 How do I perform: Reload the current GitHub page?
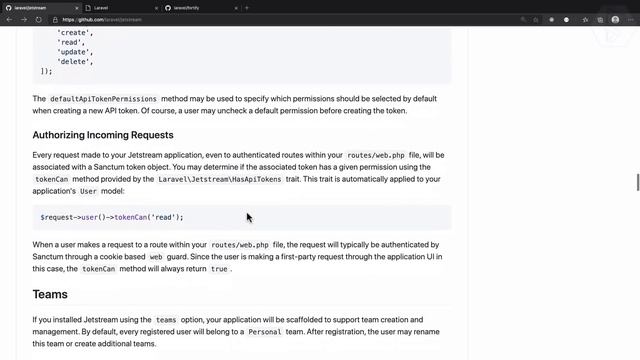tap(38, 20)
